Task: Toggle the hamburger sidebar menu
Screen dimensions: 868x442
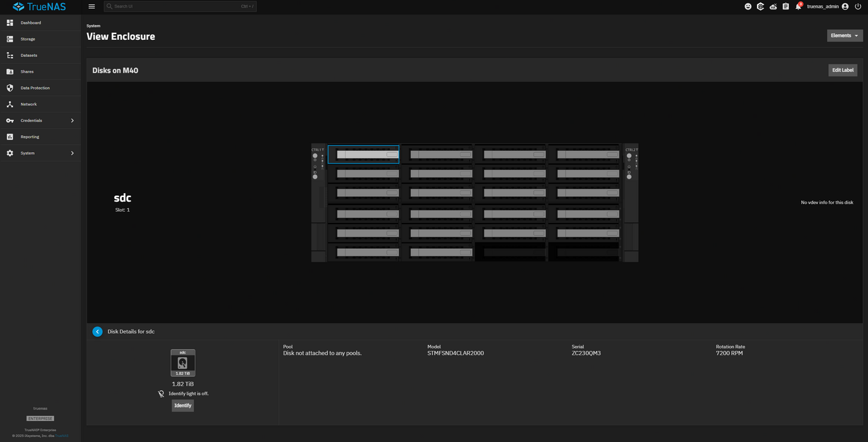Action: click(x=92, y=6)
